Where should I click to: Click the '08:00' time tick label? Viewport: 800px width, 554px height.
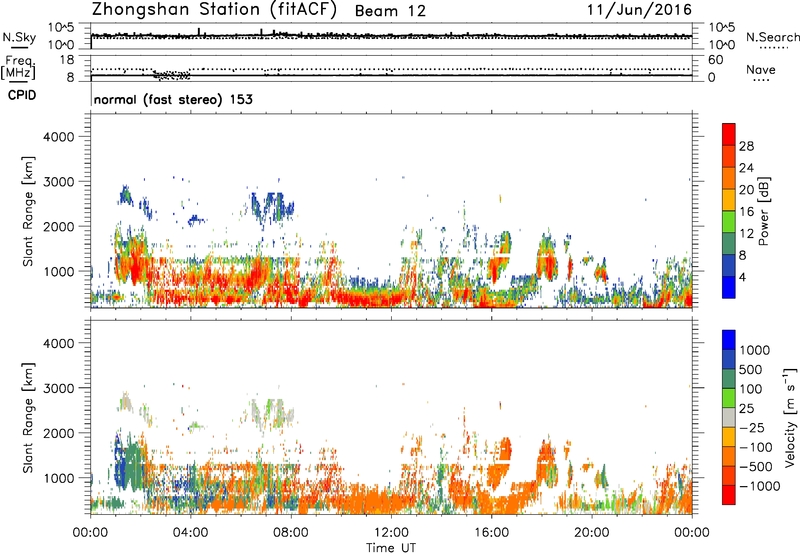pyautogui.click(x=291, y=533)
